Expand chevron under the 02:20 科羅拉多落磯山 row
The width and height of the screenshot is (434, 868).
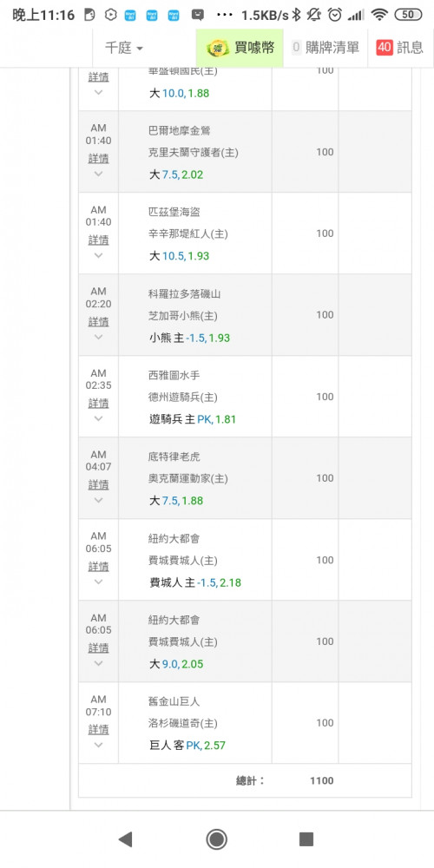tap(99, 337)
